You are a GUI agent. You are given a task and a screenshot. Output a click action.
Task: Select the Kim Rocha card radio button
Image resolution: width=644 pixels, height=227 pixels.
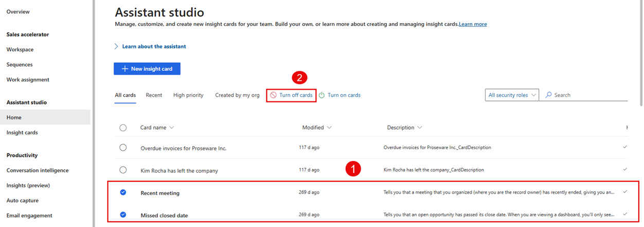coord(123,170)
